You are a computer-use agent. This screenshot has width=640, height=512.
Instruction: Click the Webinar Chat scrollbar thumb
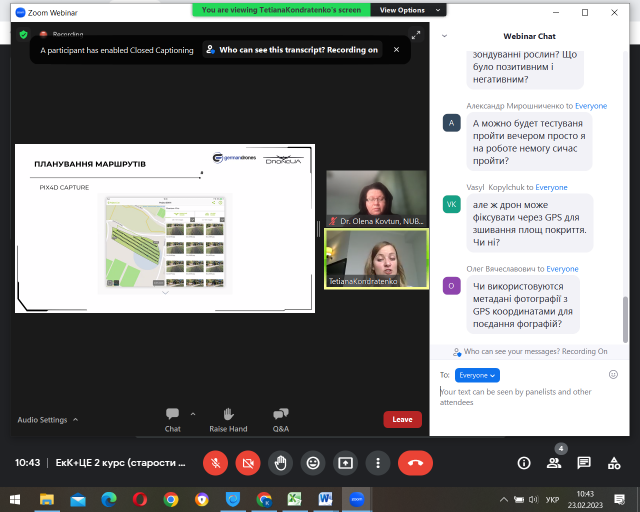(624, 319)
